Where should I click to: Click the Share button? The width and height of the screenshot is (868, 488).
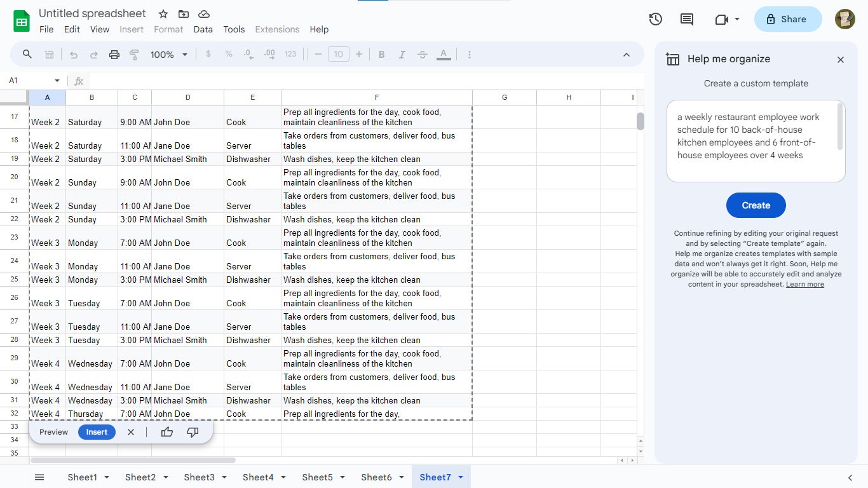788,19
